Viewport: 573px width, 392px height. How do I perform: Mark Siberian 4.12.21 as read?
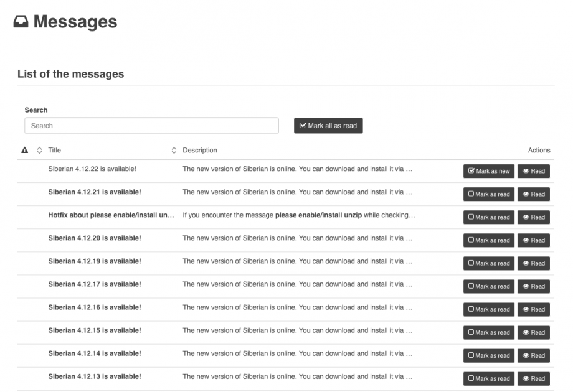[488, 194]
